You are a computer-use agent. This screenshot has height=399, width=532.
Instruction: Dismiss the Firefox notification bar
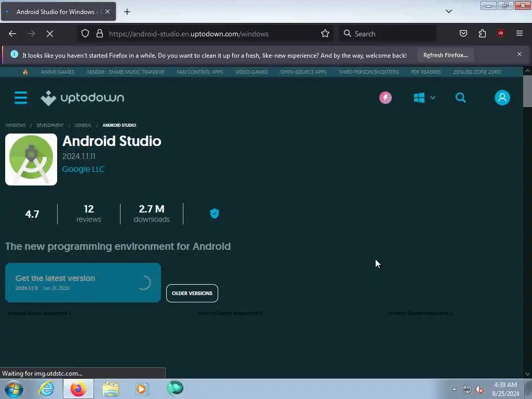(520, 54)
